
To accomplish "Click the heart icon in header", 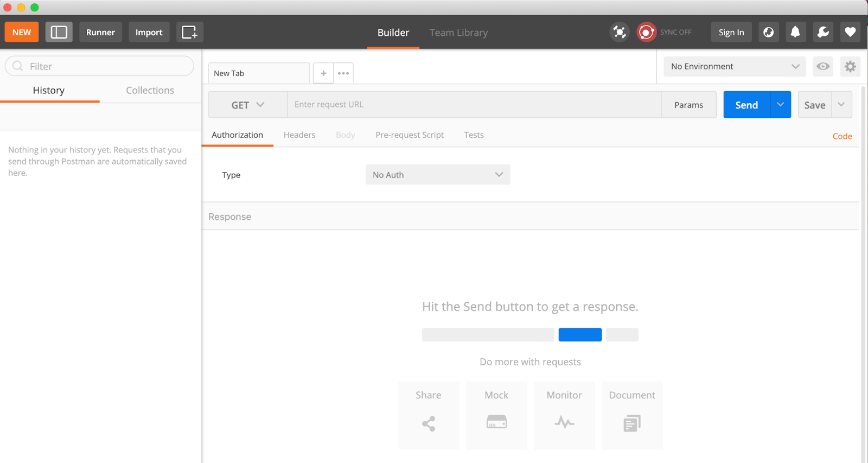I will coord(850,32).
